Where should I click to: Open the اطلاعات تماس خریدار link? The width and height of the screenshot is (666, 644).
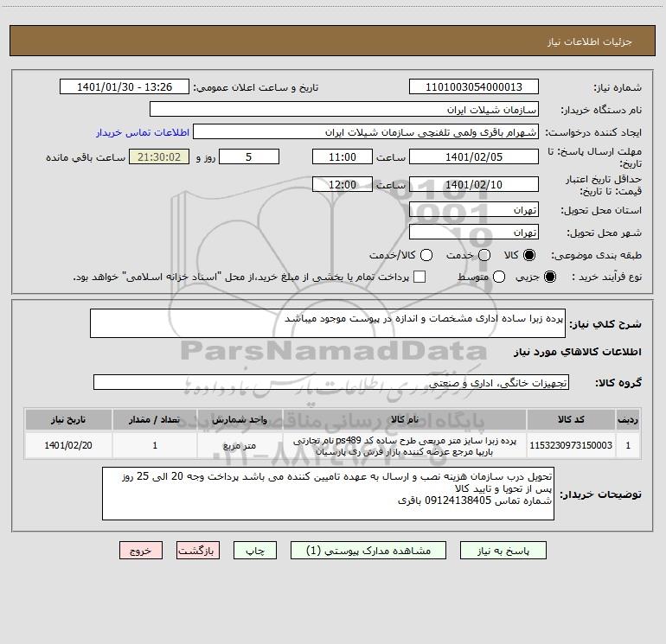tap(143, 132)
